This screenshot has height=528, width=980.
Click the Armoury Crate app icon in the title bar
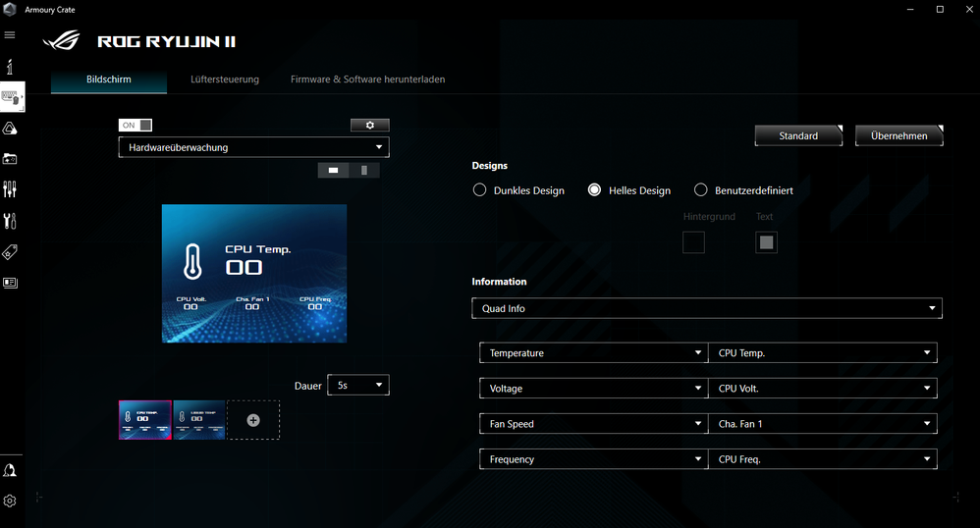10,10
